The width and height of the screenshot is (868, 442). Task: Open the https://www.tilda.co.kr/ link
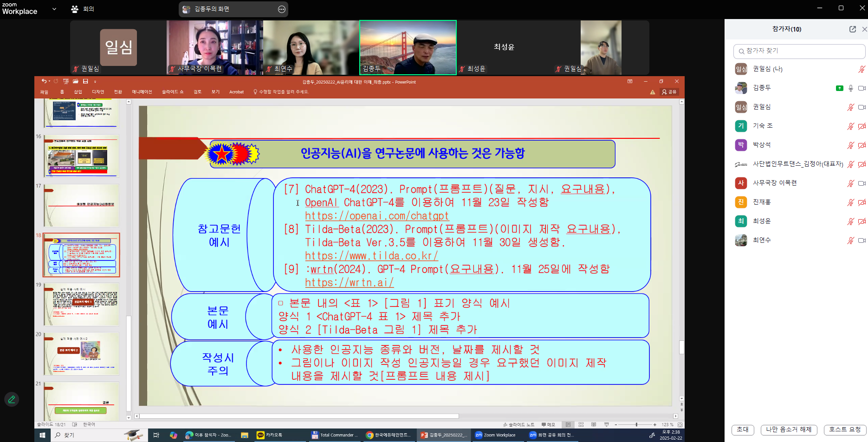point(371,256)
